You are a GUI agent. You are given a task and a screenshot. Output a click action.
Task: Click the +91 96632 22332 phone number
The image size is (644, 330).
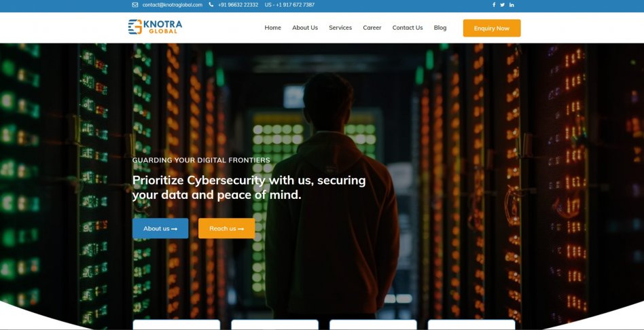pyautogui.click(x=238, y=5)
